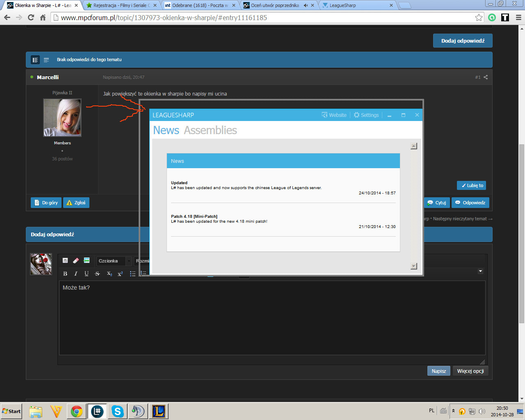Viewport: 525px width, 420px height.
Task: Open the green circular extension icon
Action: tap(492, 17)
